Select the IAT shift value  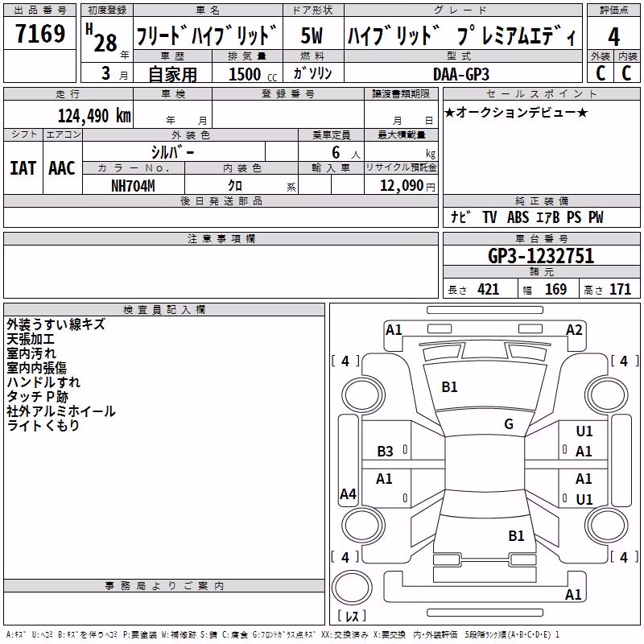23,168
